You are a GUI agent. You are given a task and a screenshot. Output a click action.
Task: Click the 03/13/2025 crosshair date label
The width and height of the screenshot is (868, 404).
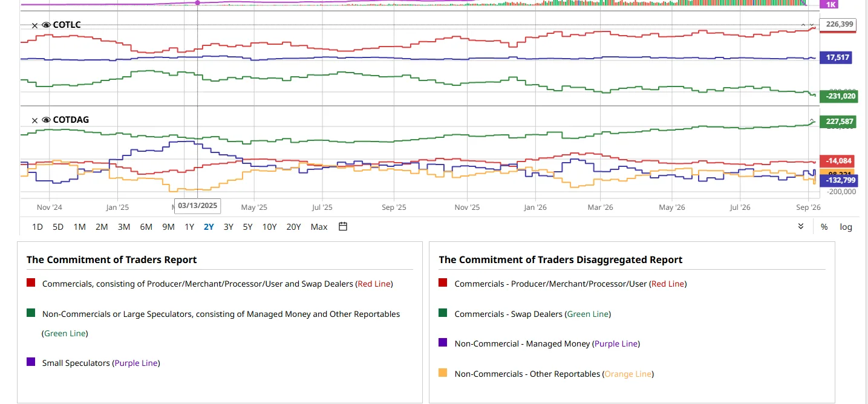point(198,206)
